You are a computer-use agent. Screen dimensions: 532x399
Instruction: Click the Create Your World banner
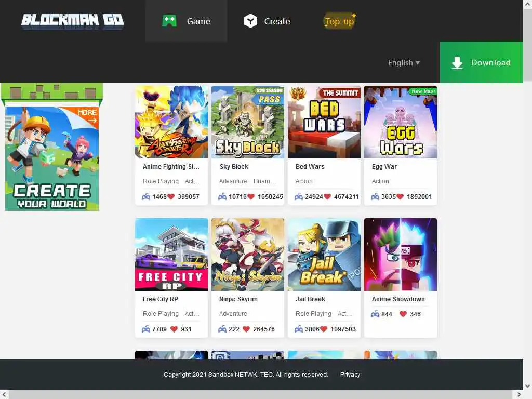52,159
